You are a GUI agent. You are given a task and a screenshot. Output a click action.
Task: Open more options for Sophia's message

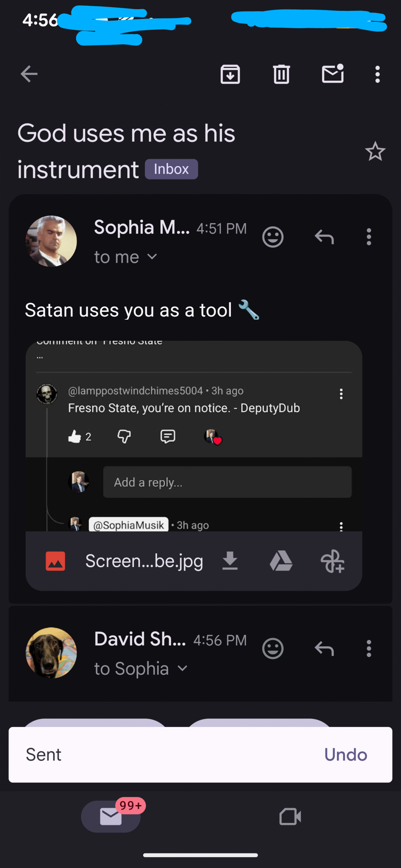coord(369,237)
